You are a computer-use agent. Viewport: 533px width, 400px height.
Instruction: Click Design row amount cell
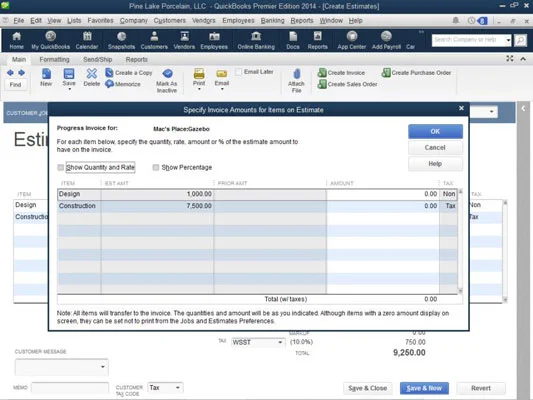[383, 194]
